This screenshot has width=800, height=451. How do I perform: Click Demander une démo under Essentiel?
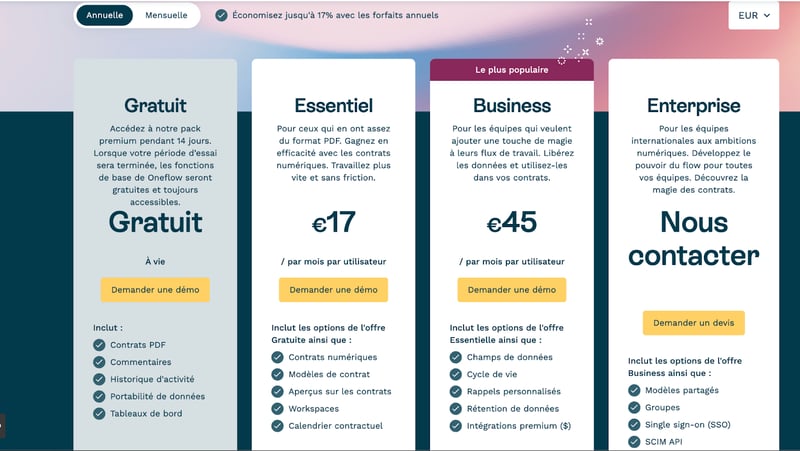click(333, 290)
